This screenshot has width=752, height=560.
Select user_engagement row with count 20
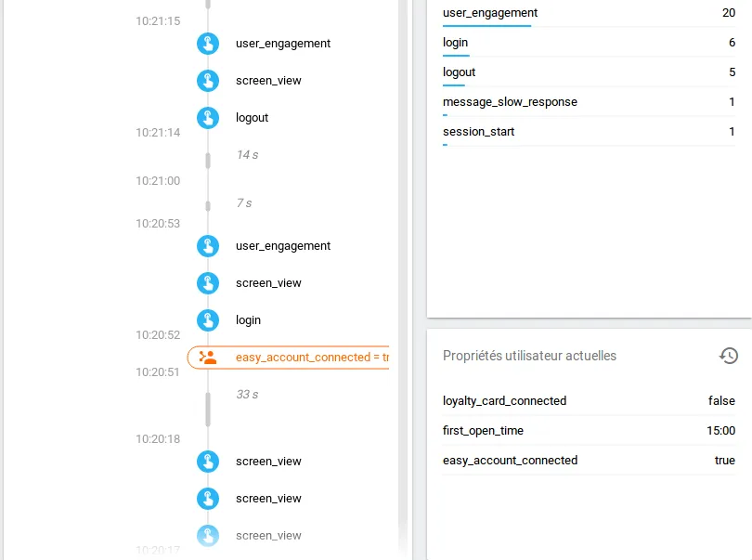(589, 13)
